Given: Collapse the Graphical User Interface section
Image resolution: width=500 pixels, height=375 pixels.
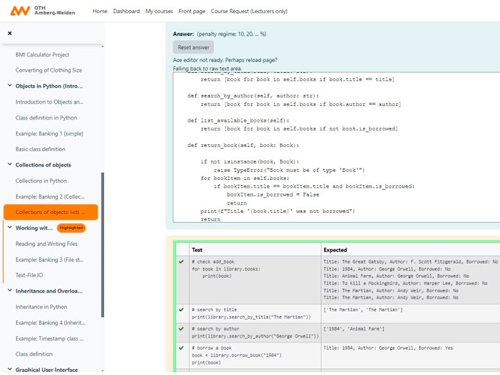Looking at the screenshot, I should [x=10, y=369].
